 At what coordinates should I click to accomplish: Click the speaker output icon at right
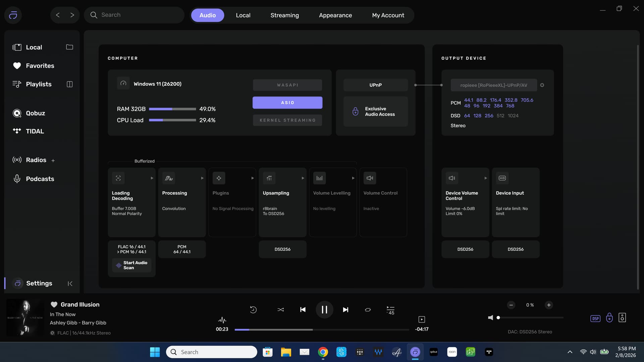click(x=622, y=318)
